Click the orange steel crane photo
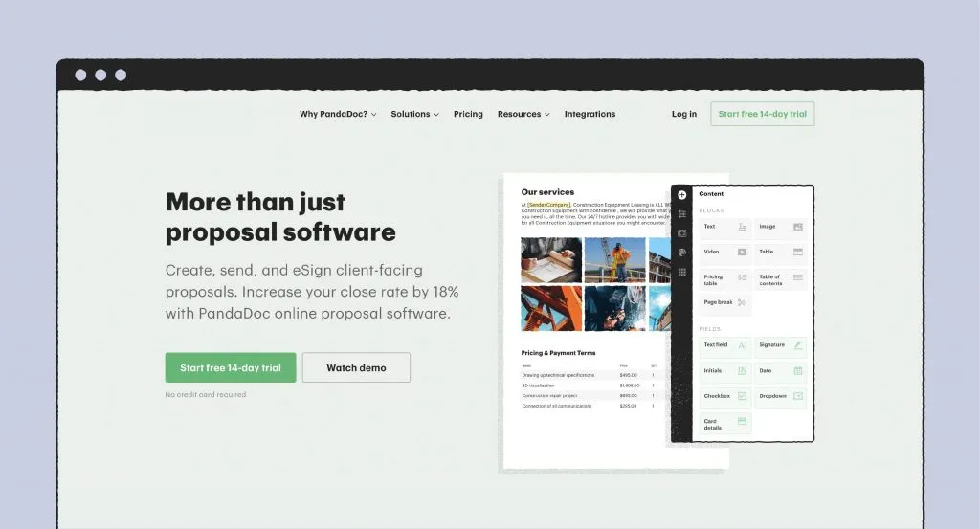 pyautogui.click(x=551, y=309)
